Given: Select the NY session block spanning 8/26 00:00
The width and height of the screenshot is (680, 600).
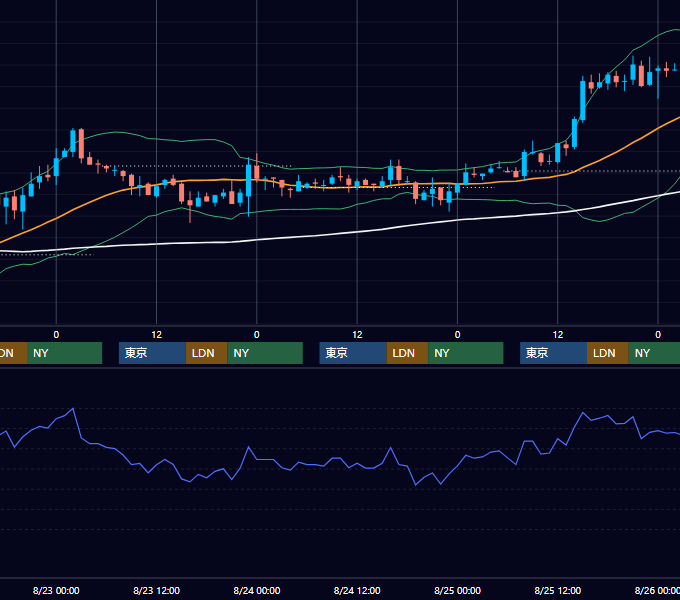Looking at the screenshot, I should coord(654,353).
